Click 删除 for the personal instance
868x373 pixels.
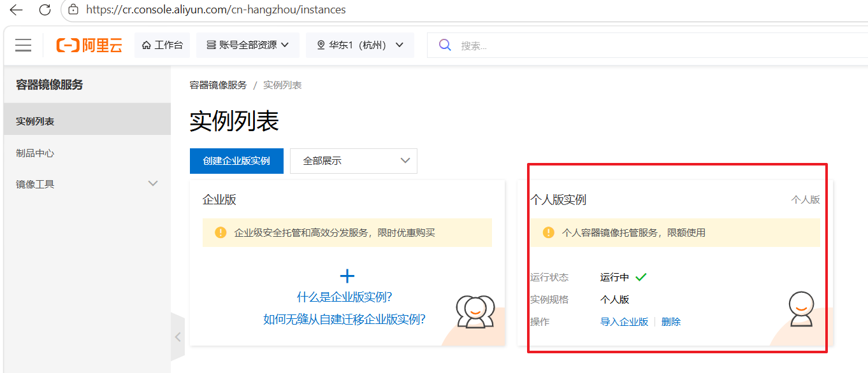671,322
